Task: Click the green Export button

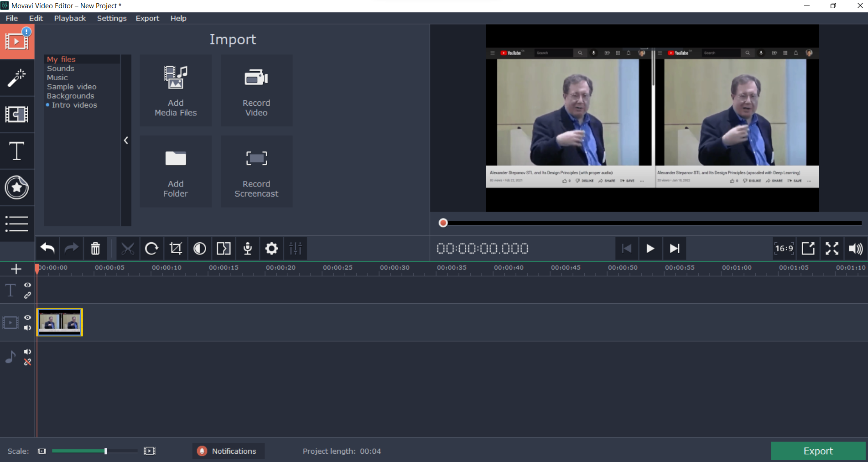Action: click(x=818, y=451)
